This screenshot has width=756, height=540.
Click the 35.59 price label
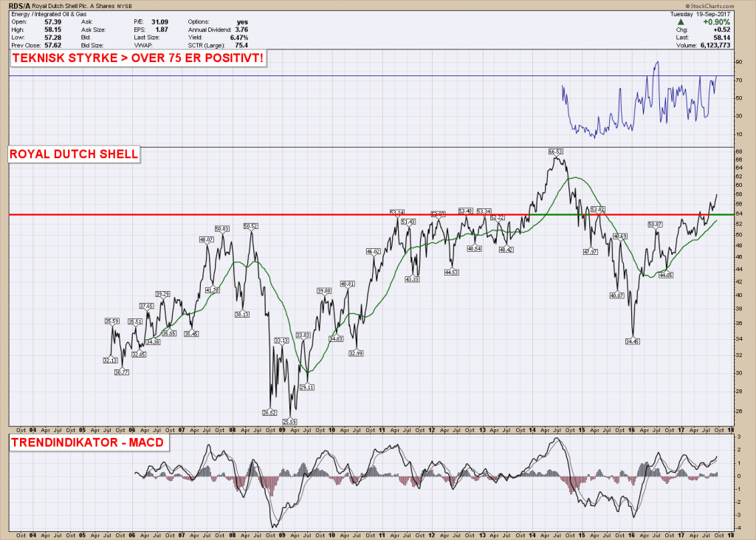pyautogui.click(x=112, y=321)
